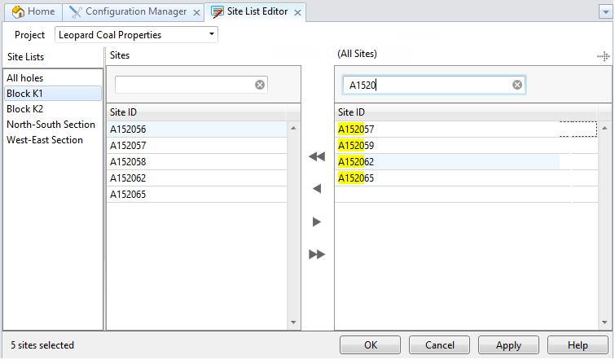Viewport: 615px width, 364px height.
Task: Click the double right arrow transfer icon
Action: tap(317, 254)
